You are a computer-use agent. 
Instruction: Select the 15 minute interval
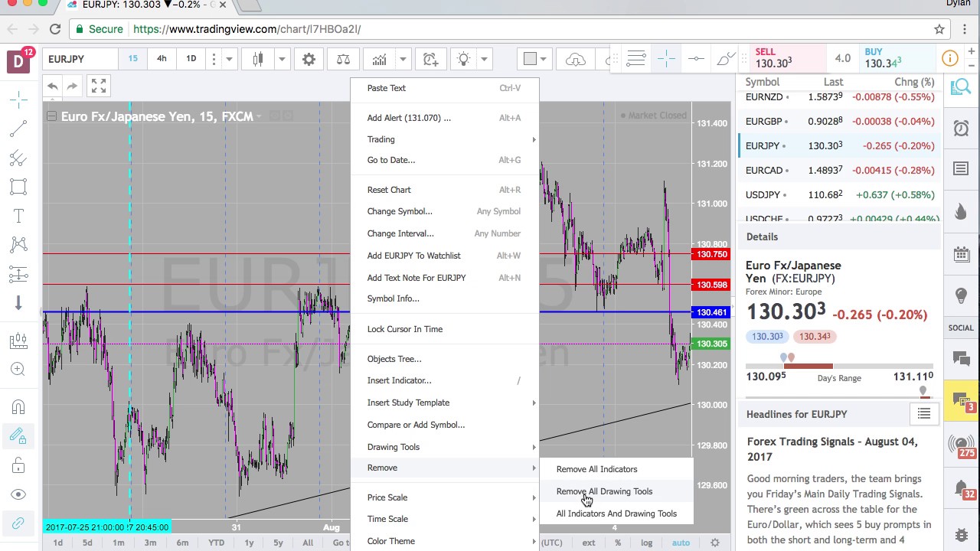click(x=133, y=59)
